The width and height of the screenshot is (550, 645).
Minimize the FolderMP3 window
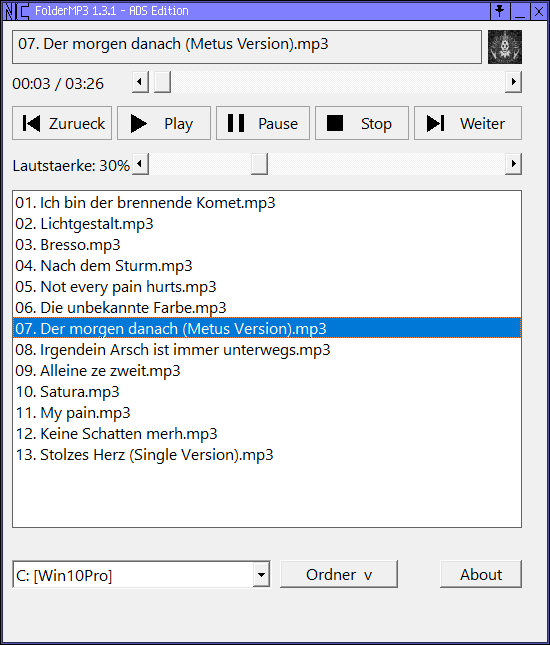(520, 11)
